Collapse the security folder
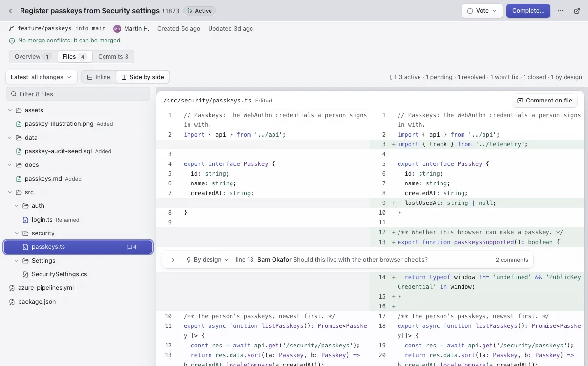Viewport: 588px width, 366px height. coord(17,233)
